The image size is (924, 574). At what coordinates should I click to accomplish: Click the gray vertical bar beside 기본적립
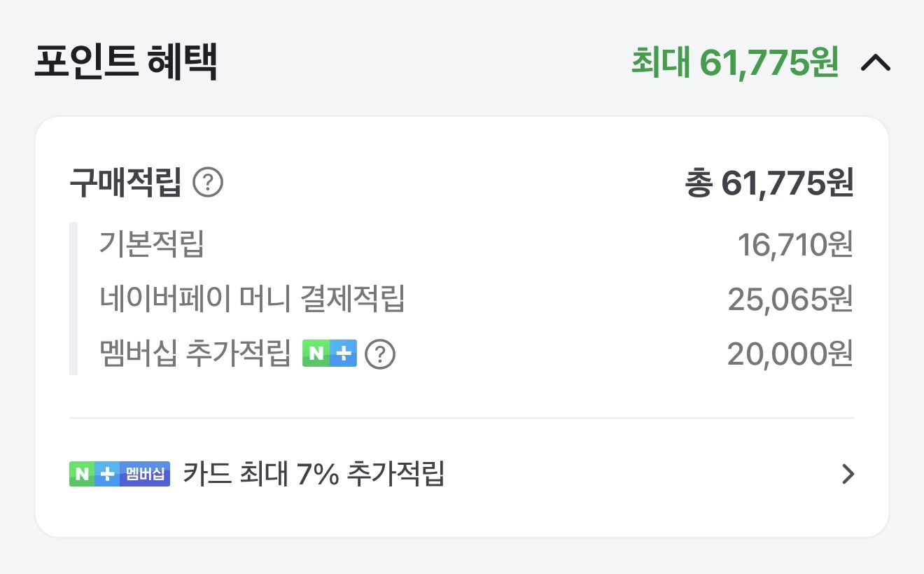[x=73, y=299]
